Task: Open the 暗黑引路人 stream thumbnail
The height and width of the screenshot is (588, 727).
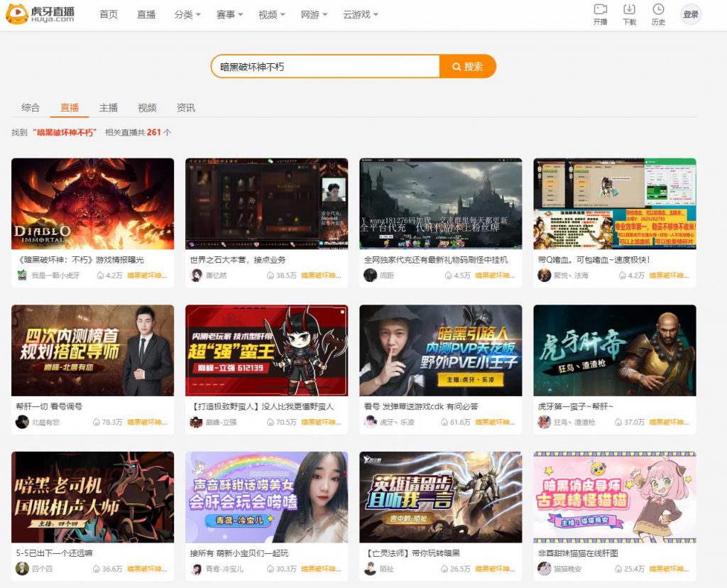Action: (x=440, y=350)
